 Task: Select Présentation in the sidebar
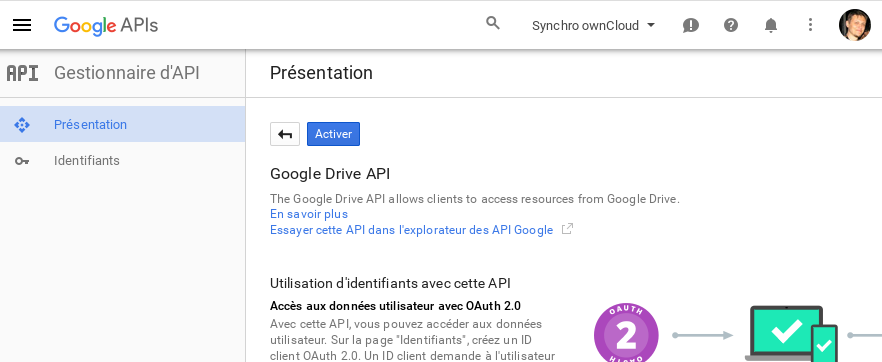click(x=123, y=124)
